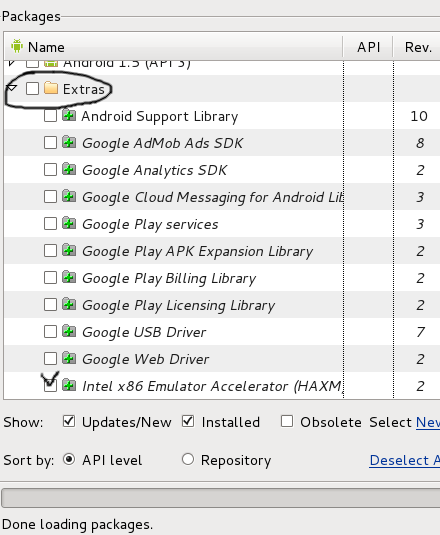Click the progress bar above the status text
The image size is (440, 535).
[x=221, y=498]
